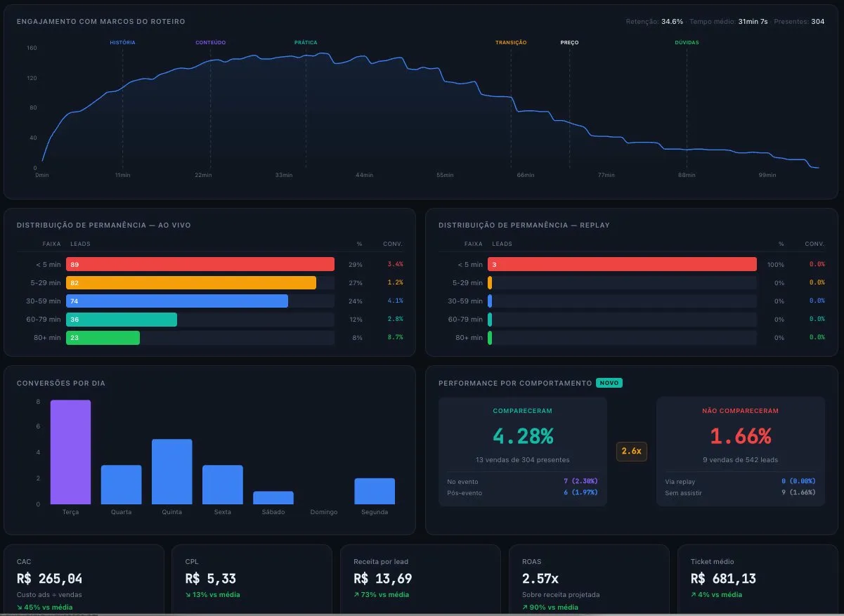
Task: Click the 8.7% conversion for 80+ min
Action: pos(396,337)
